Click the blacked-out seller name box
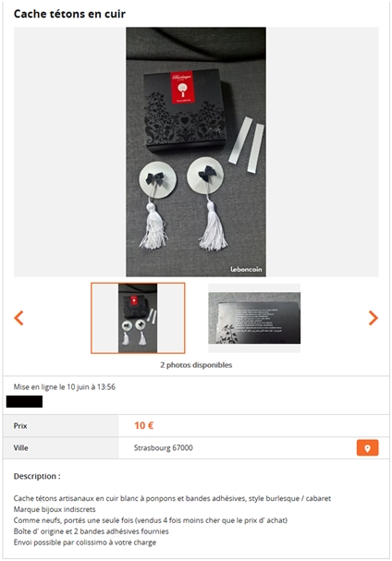392x561 pixels. click(x=24, y=401)
